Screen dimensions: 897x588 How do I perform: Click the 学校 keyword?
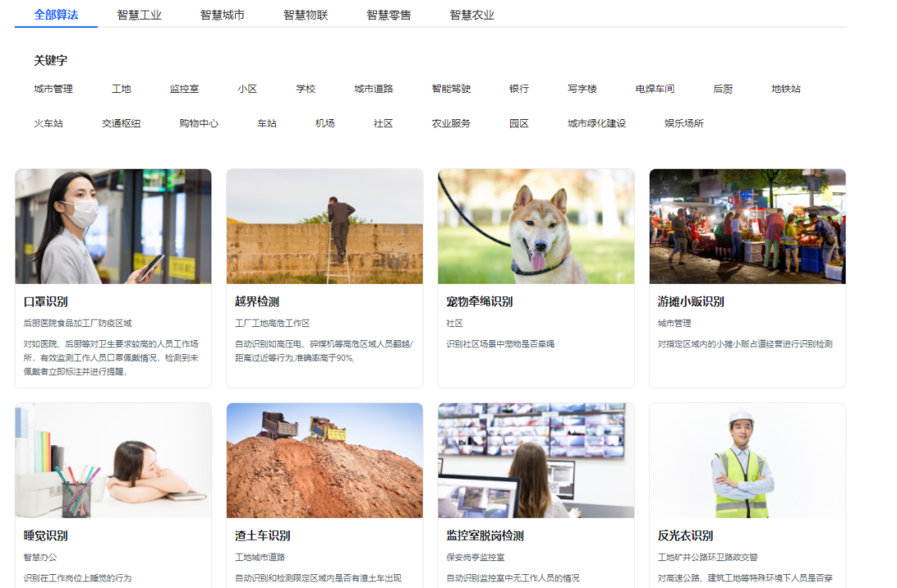click(305, 89)
